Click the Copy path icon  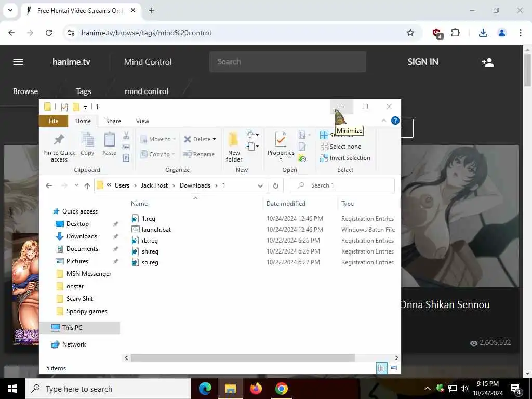click(126, 147)
